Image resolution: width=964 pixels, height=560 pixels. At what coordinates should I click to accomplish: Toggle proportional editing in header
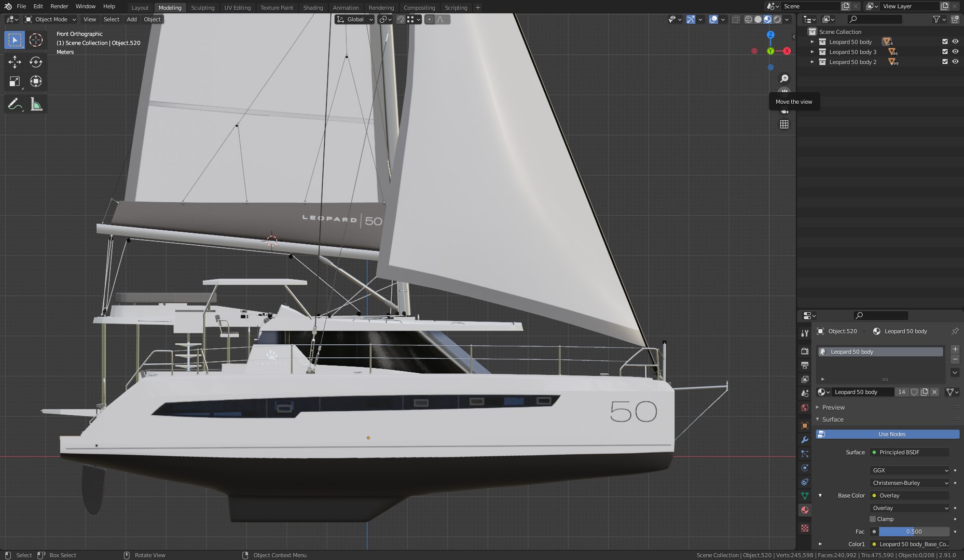click(x=429, y=19)
